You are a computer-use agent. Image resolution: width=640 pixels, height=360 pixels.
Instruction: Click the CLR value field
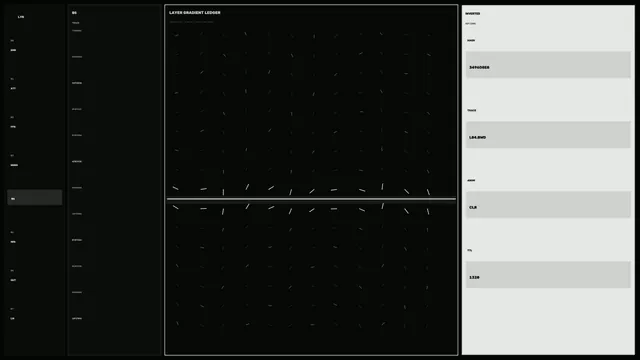pyautogui.click(x=548, y=204)
